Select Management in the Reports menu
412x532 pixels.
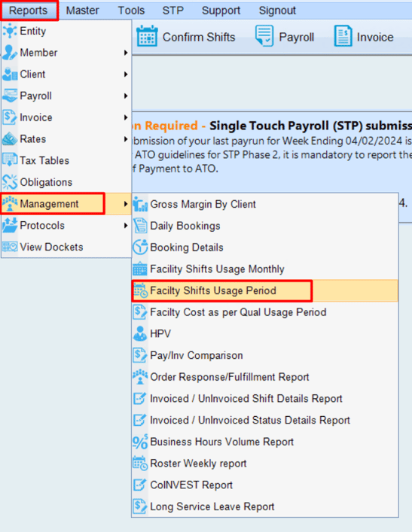[x=66, y=204]
